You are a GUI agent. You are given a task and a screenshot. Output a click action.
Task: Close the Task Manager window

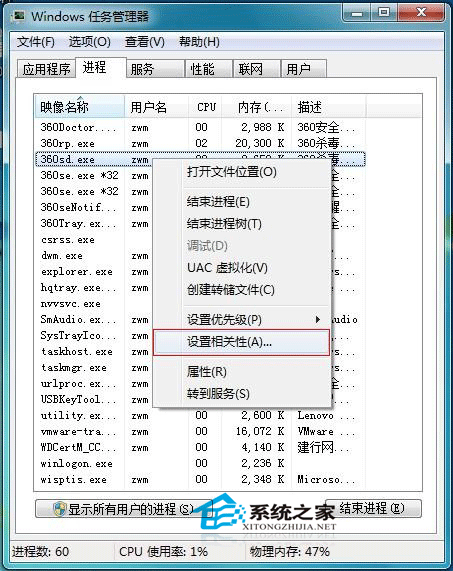pos(421,13)
